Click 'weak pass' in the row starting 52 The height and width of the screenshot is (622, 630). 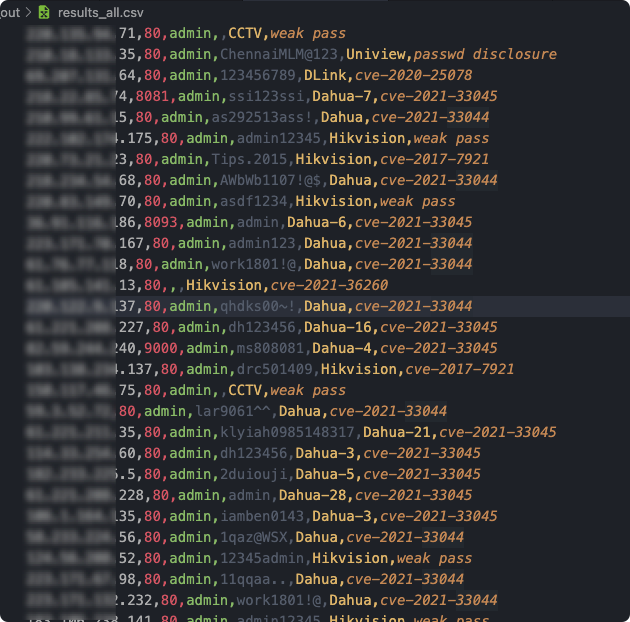point(434,558)
